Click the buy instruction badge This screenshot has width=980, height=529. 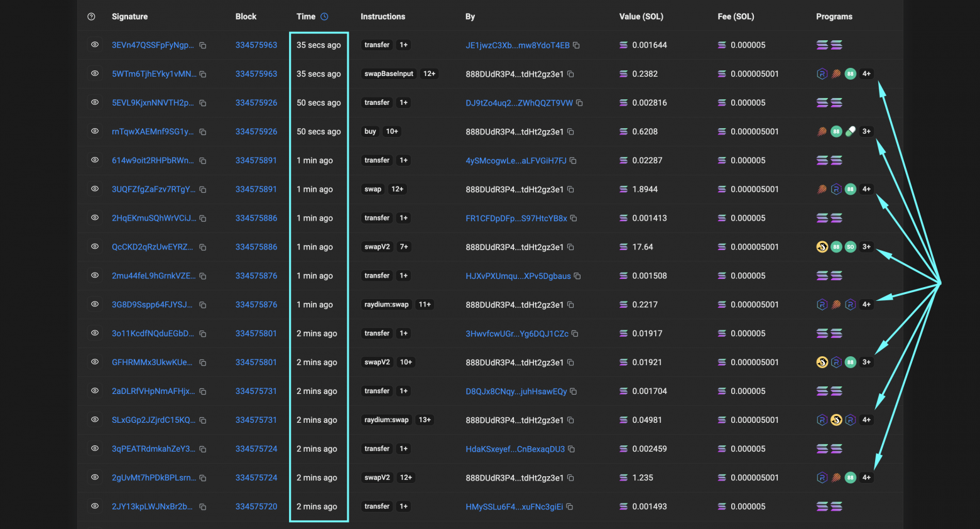(x=370, y=132)
